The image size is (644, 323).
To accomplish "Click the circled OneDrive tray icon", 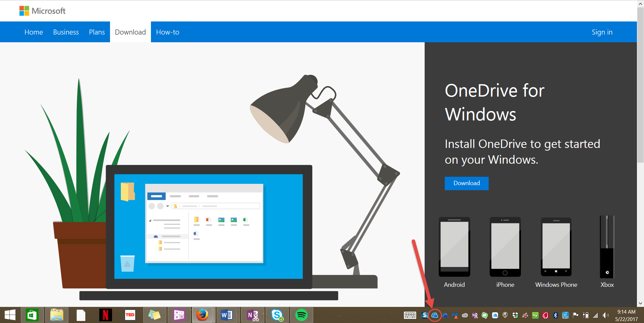I will (x=435, y=315).
